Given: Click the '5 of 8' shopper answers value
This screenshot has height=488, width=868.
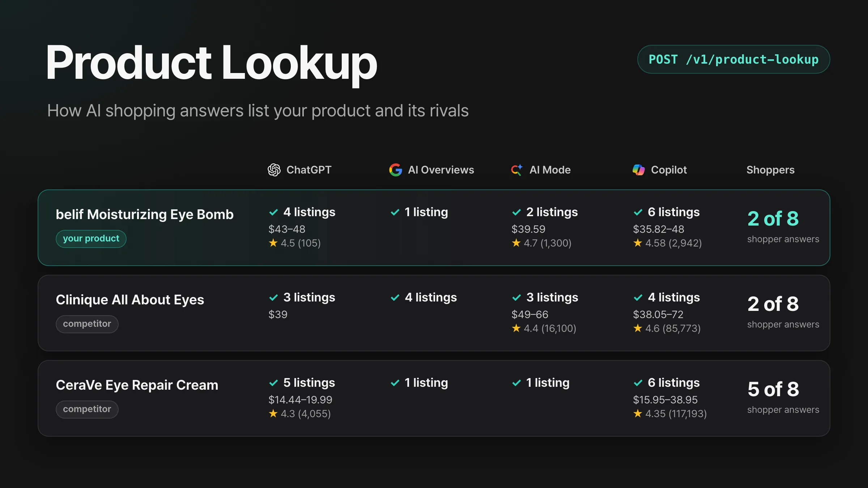Looking at the screenshot, I should 773,389.
